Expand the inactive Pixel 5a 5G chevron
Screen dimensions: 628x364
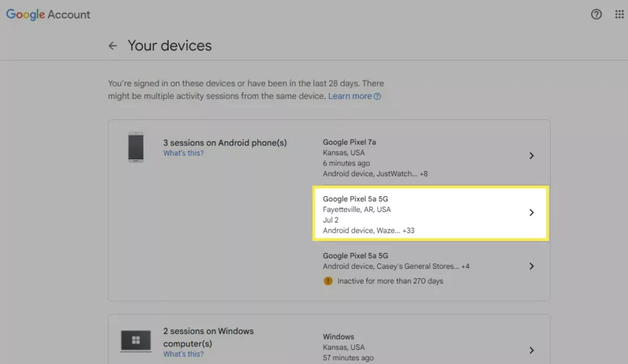pyautogui.click(x=532, y=267)
